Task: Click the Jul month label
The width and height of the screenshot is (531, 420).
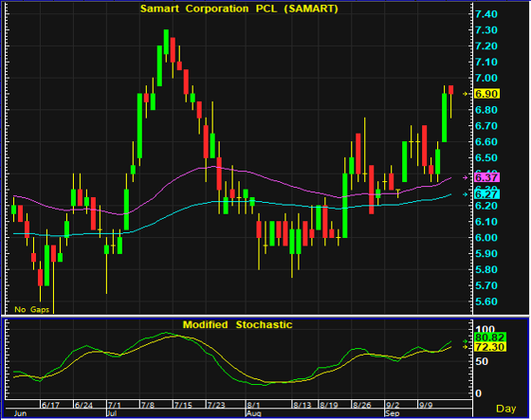Action: coord(112,413)
